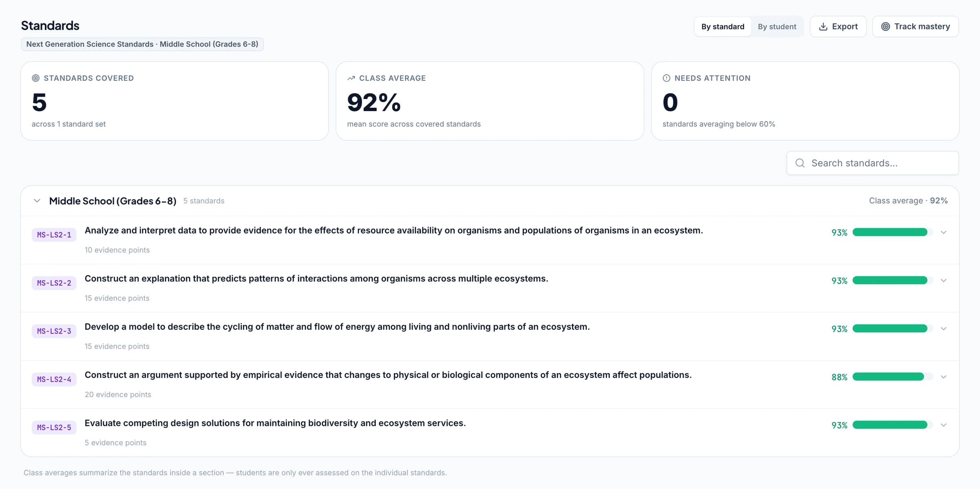Click the Class Average trend arrow icon
This screenshot has height=489, width=980.
click(351, 78)
